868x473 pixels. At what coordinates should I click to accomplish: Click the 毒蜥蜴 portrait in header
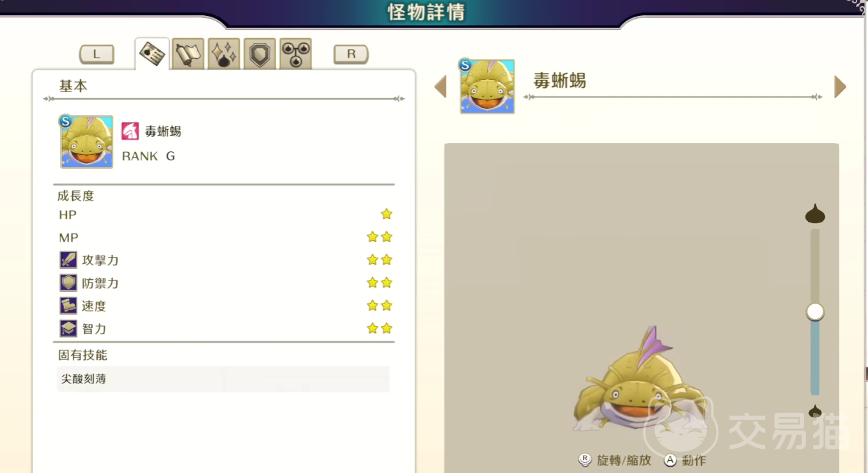pyautogui.click(x=487, y=86)
